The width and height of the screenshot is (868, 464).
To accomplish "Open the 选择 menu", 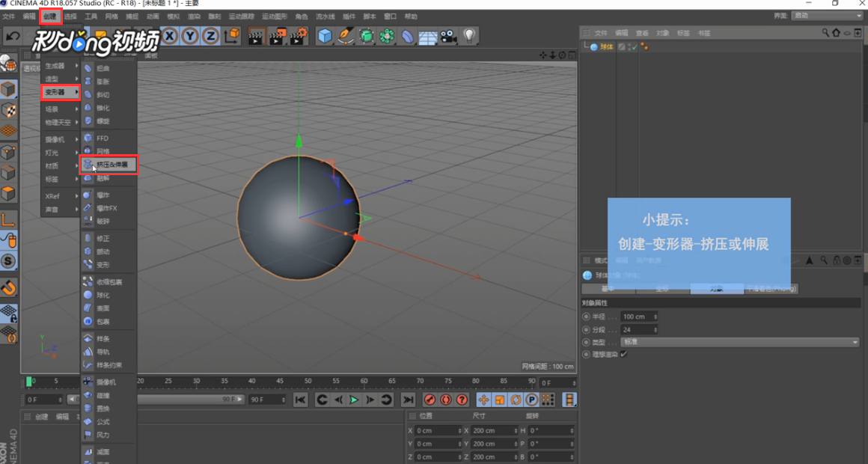I will [70, 16].
